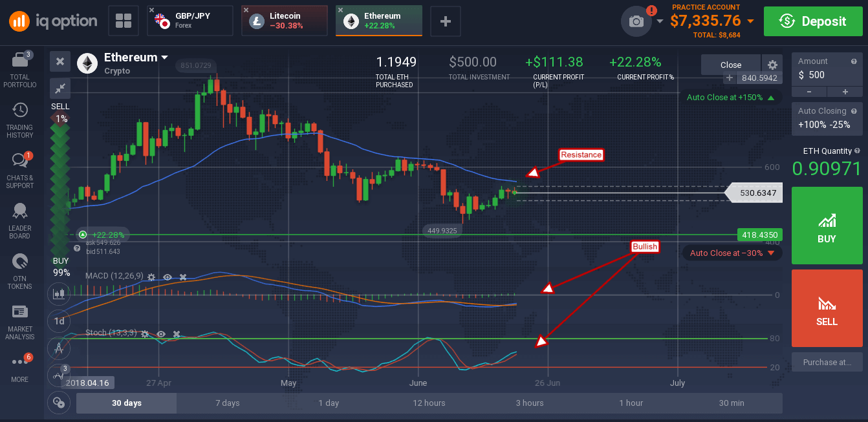Screen dimensions: 868x422
Task: Collapse the chart with shrink arrows
Action: [x=60, y=89]
